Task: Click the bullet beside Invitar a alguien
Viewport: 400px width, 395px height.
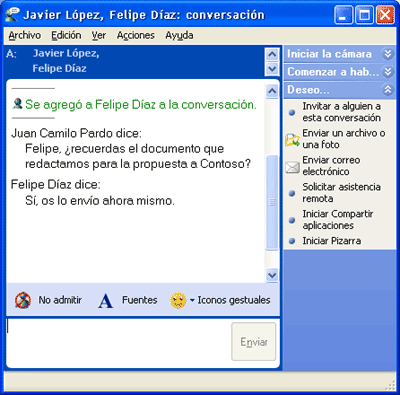Action: click(292, 112)
